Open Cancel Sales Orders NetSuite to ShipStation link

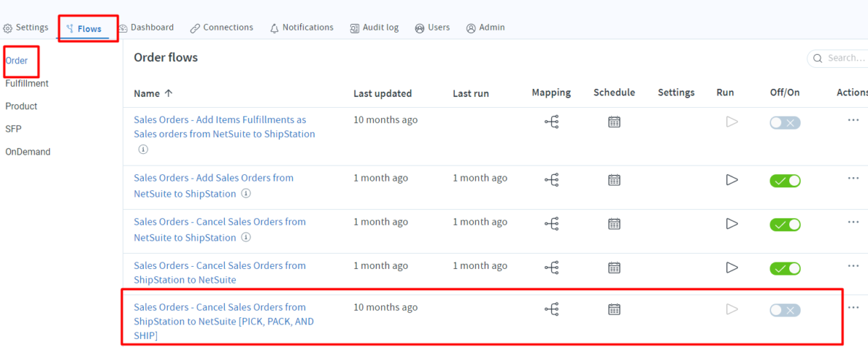click(220, 230)
